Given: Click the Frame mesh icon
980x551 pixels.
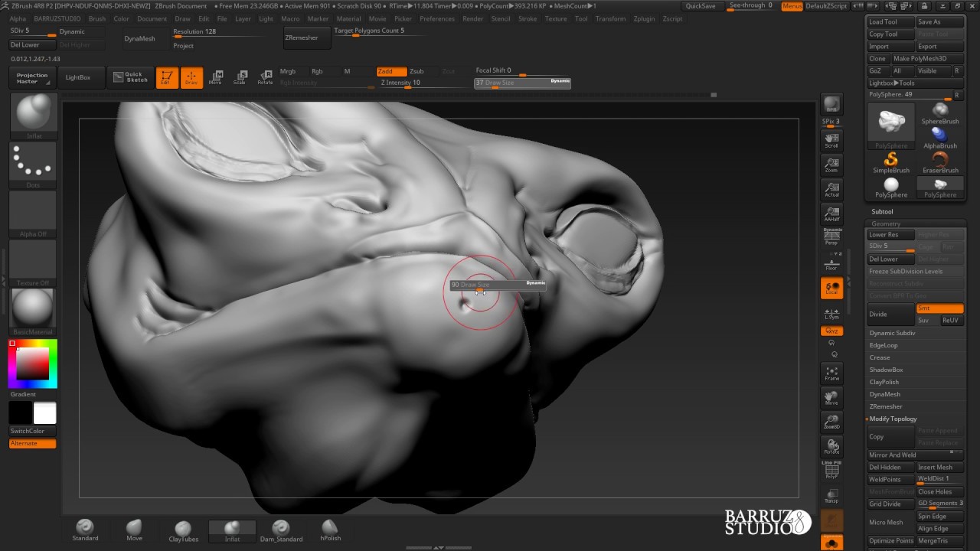Looking at the screenshot, I should tap(831, 373).
